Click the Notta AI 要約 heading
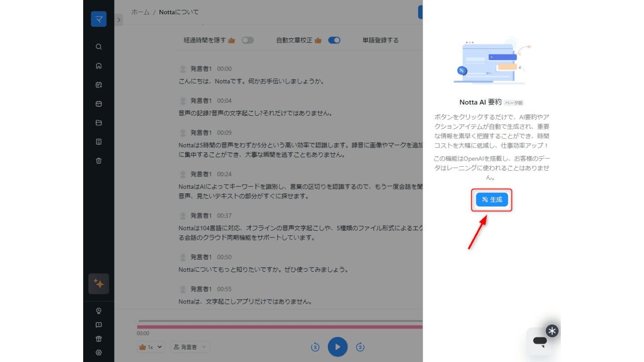This screenshot has height=362, width=644. pyautogui.click(x=481, y=102)
